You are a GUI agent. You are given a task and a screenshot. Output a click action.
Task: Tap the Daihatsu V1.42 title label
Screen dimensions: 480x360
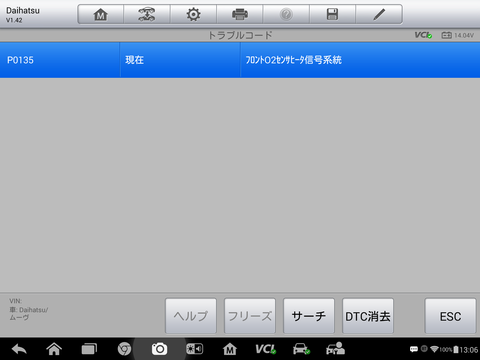click(x=23, y=15)
